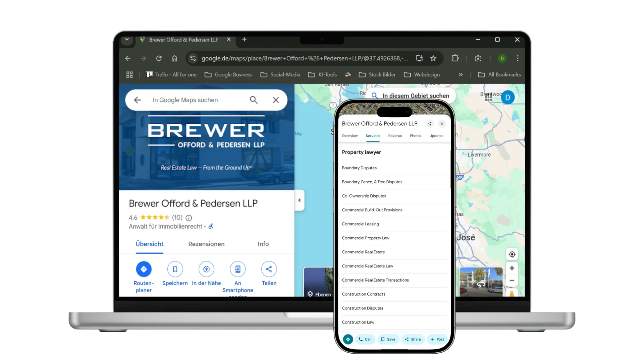Click the Routenplaner directions icon

coord(144,269)
